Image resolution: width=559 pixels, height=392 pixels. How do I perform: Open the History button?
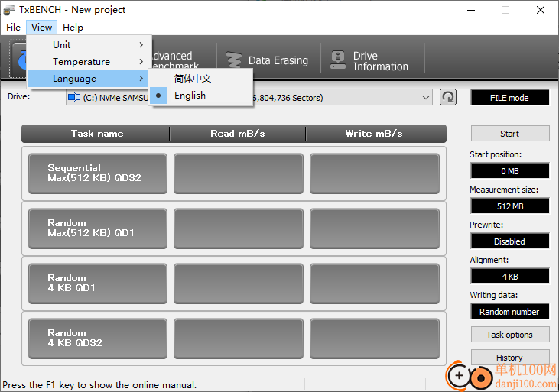[x=510, y=358]
